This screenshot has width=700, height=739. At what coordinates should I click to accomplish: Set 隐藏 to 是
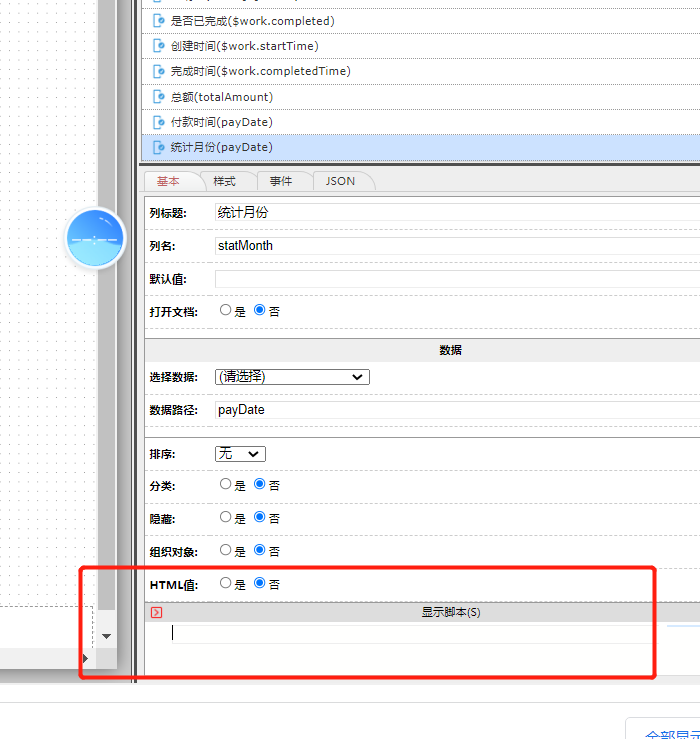pyautogui.click(x=225, y=517)
